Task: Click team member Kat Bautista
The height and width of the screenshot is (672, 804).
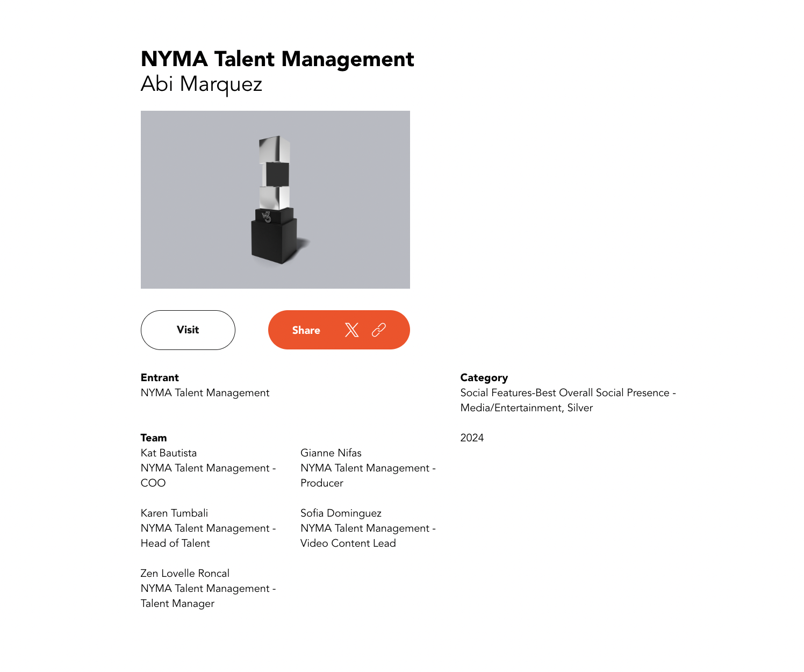Action: pos(169,453)
